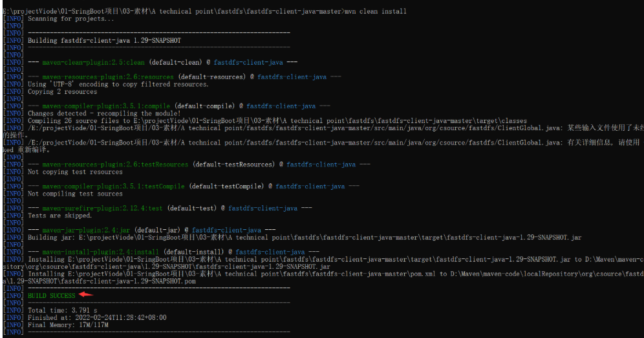Click the 'mvn clean install' command text
Image resolution: width=644 pixels, height=338 pixels.
(x=376, y=12)
